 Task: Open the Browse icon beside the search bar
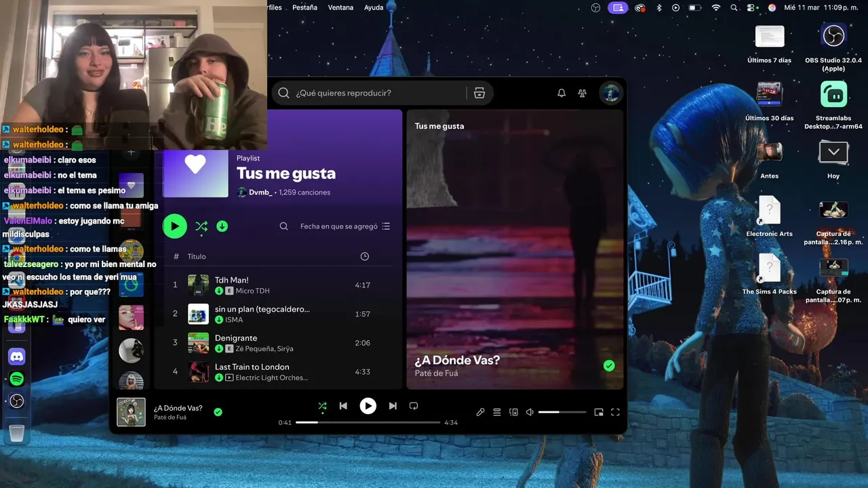point(479,93)
